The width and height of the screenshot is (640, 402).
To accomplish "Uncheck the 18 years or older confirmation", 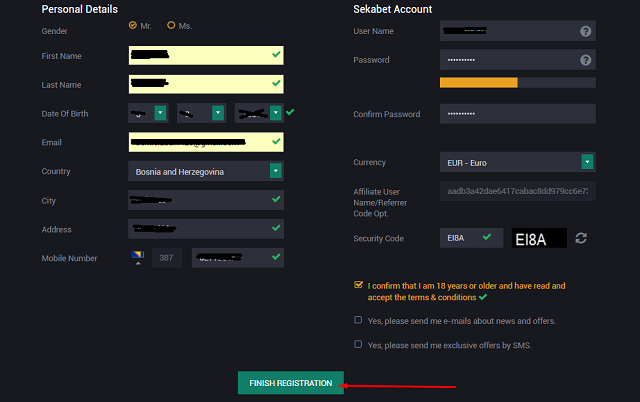I will (358, 284).
